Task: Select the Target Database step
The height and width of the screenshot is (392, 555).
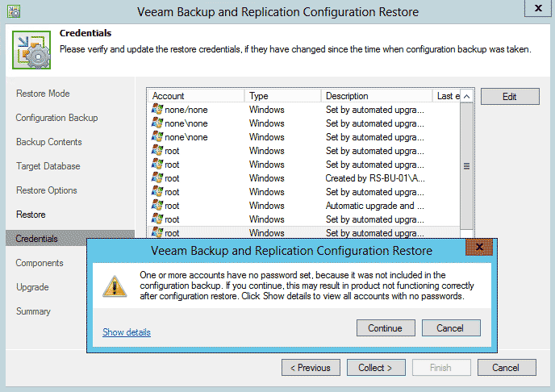Action: pos(48,166)
